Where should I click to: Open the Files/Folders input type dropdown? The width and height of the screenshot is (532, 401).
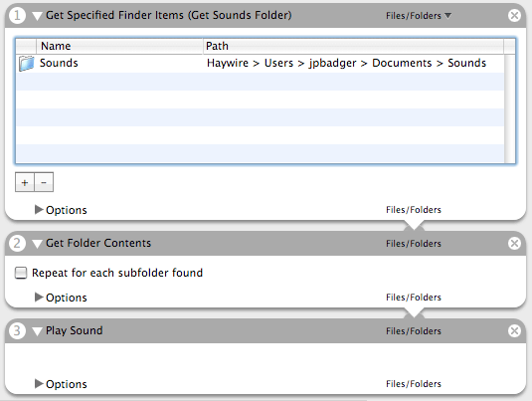click(419, 16)
